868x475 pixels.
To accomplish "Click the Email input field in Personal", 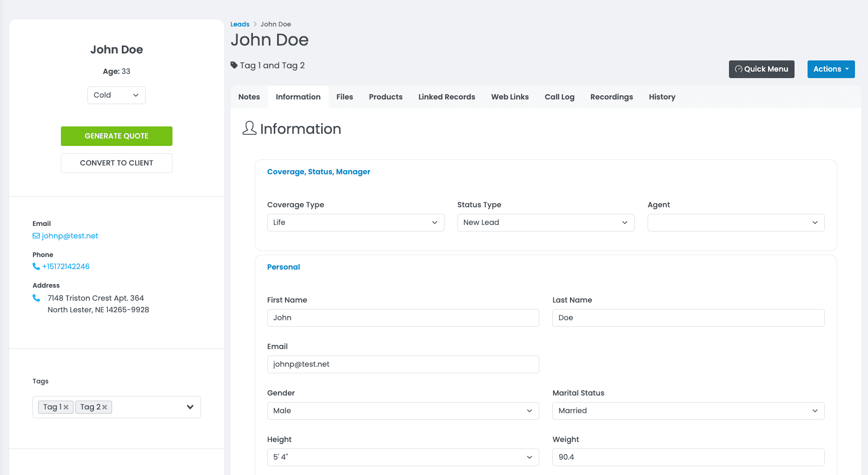I will (x=403, y=364).
